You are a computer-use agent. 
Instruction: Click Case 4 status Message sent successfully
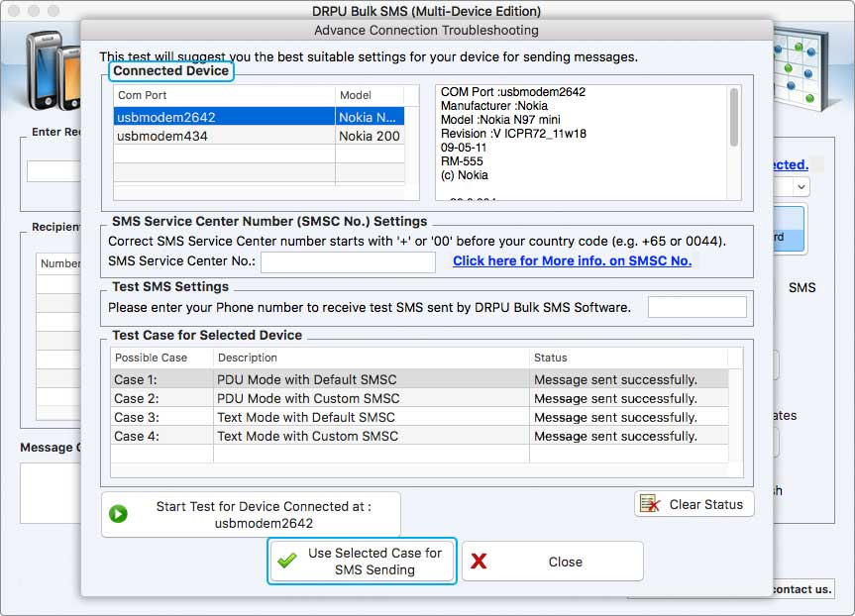pyautogui.click(x=615, y=436)
